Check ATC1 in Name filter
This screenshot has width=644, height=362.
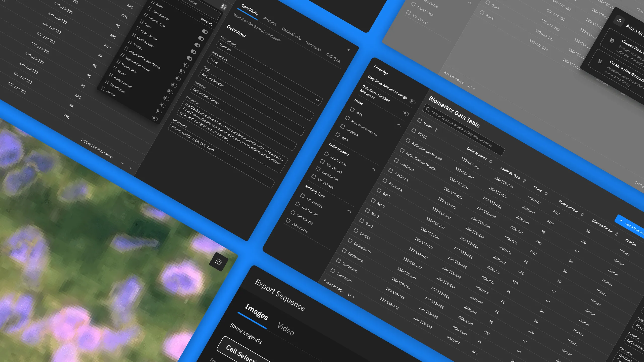[352, 110]
